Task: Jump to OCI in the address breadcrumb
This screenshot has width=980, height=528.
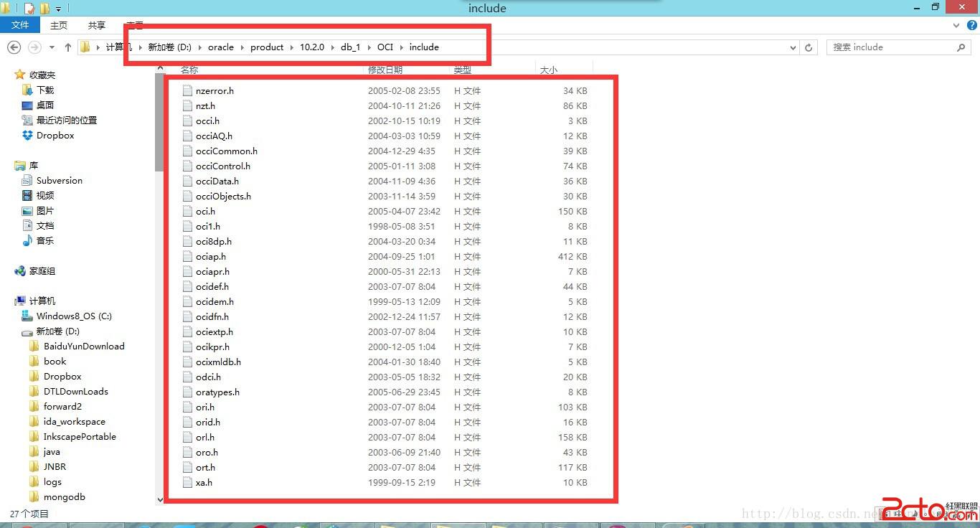Action: click(x=385, y=47)
